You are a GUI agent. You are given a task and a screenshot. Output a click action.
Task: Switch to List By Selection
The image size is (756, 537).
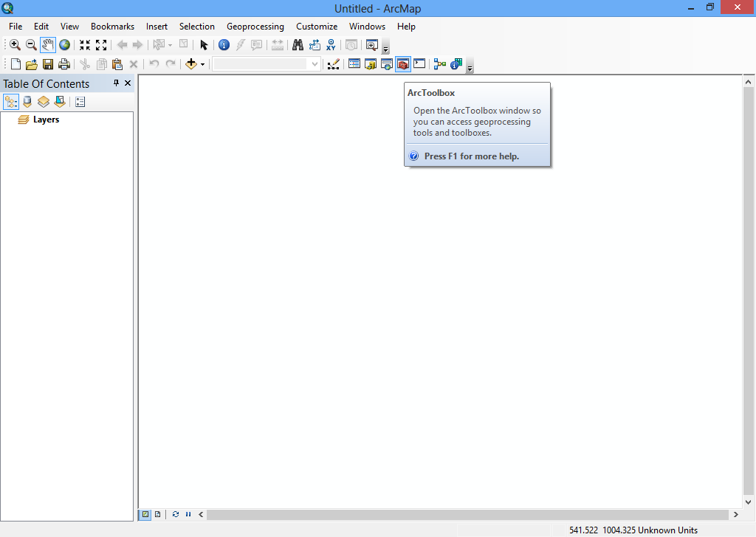(x=60, y=102)
